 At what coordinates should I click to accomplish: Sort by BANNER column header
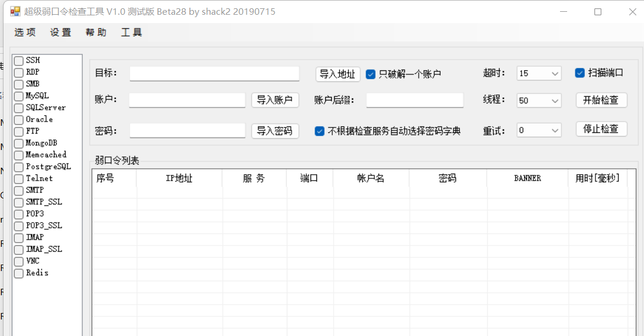528,178
